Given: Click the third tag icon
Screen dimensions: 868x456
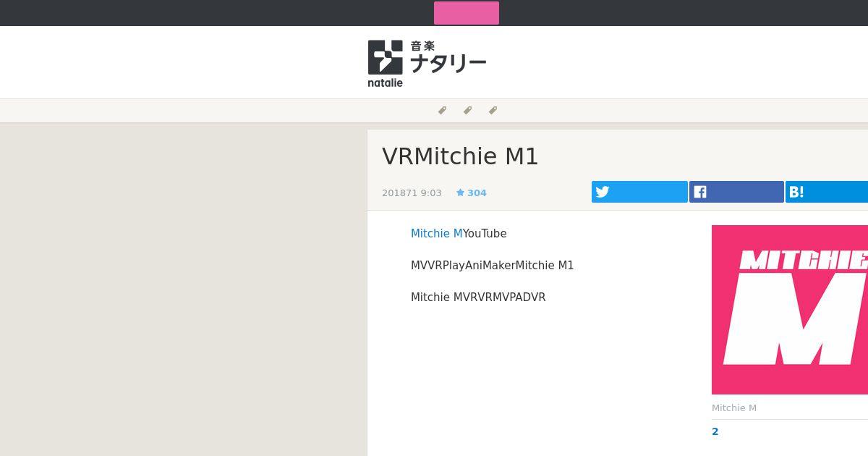Looking at the screenshot, I should 493,111.
